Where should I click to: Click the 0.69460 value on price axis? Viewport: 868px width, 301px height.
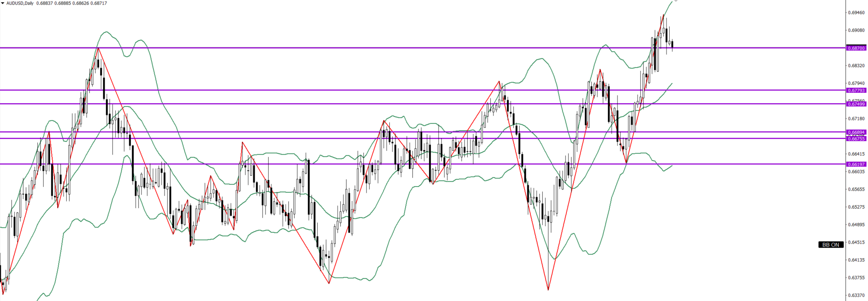[856, 13]
